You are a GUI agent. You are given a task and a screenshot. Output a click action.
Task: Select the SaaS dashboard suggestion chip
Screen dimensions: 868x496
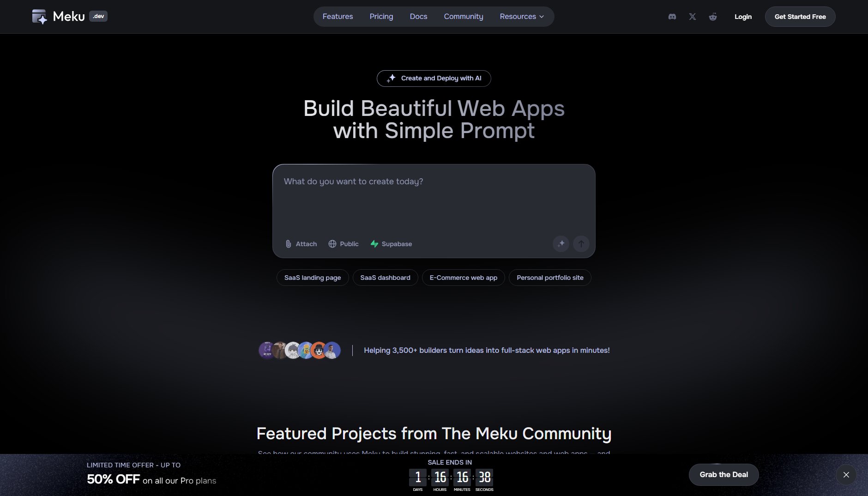[x=385, y=278]
